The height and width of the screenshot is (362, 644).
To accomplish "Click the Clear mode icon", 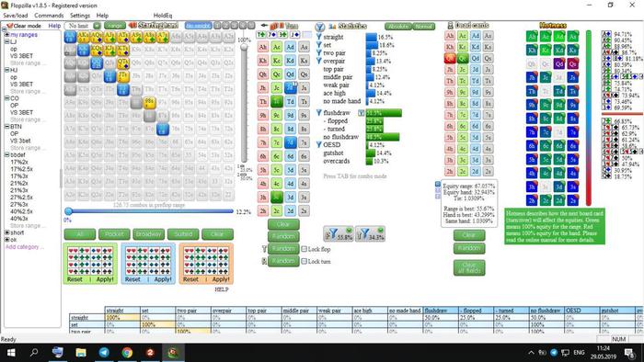I will point(9,26).
